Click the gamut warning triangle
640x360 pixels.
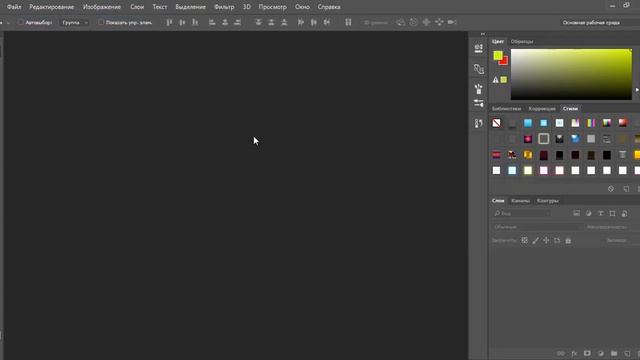495,80
